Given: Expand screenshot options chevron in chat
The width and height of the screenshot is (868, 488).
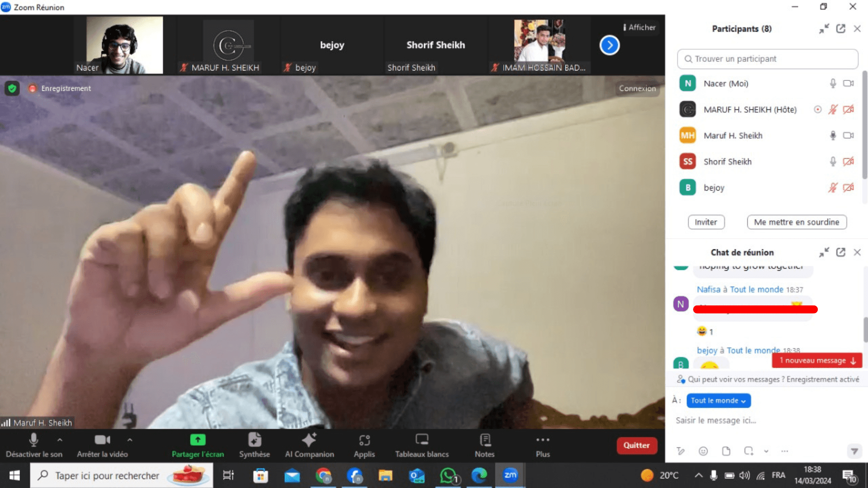Looking at the screenshot, I should (766, 451).
